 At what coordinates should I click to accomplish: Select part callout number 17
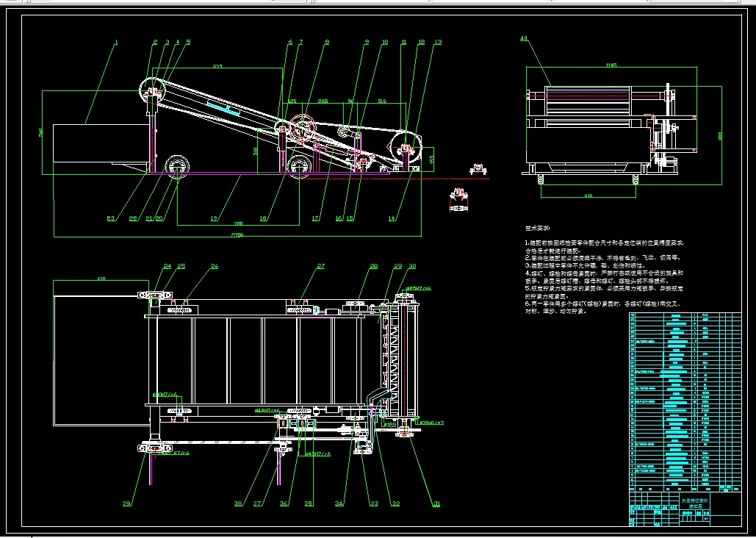tap(315, 218)
